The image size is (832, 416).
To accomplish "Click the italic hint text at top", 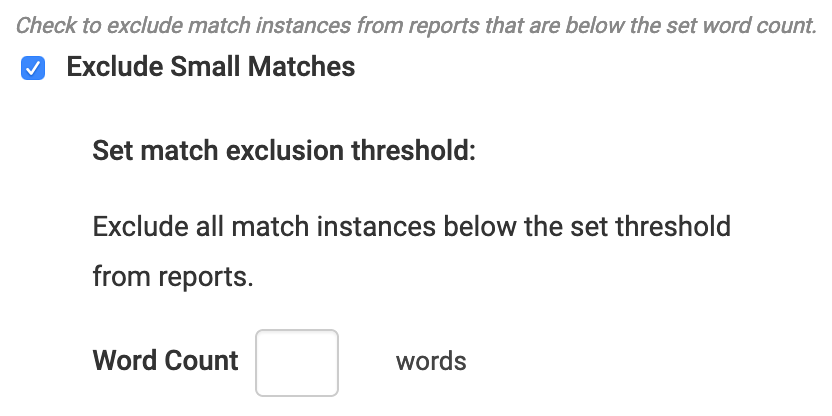I will pyautogui.click(x=416, y=24).
